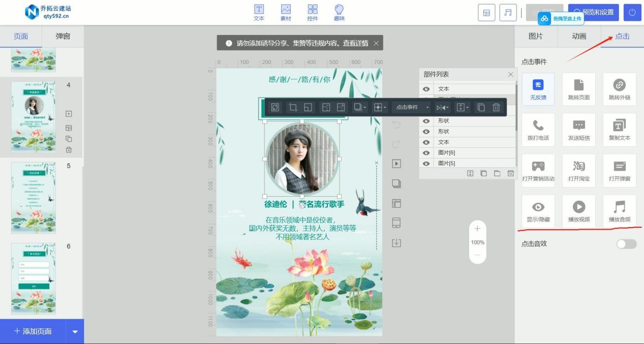The image size is (644, 344).
Task: Click the trash delete icon in floating toolbar
Action: pos(497,107)
